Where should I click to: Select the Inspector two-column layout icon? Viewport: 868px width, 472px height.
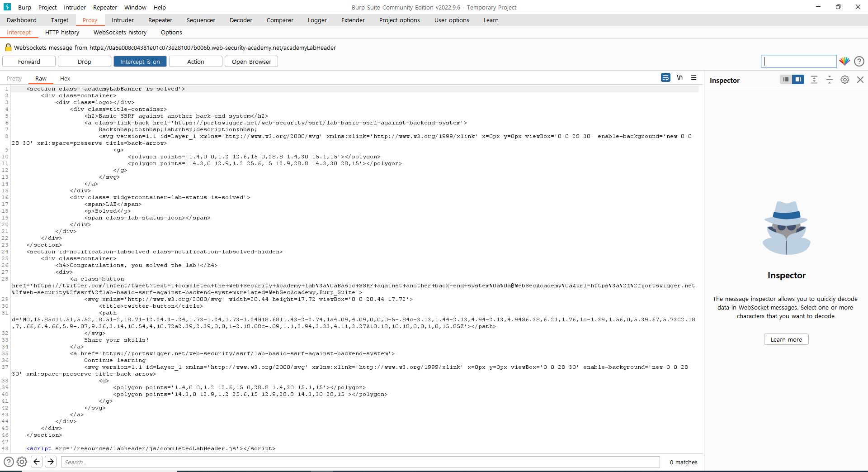pos(798,80)
